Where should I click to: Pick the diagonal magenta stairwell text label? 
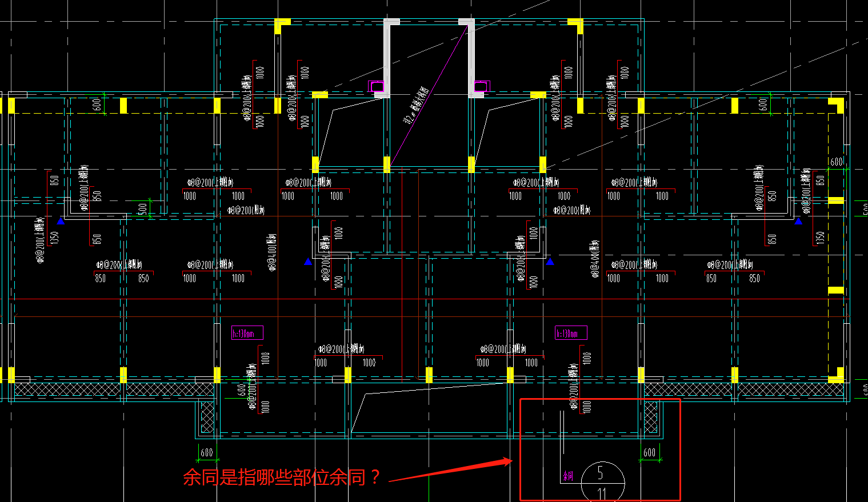[415, 106]
